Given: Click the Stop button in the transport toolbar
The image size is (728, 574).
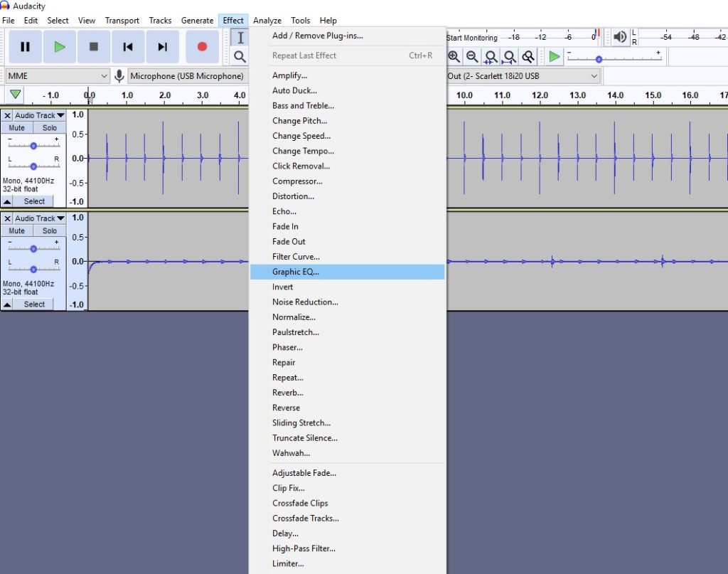Looking at the screenshot, I should [94, 46].
